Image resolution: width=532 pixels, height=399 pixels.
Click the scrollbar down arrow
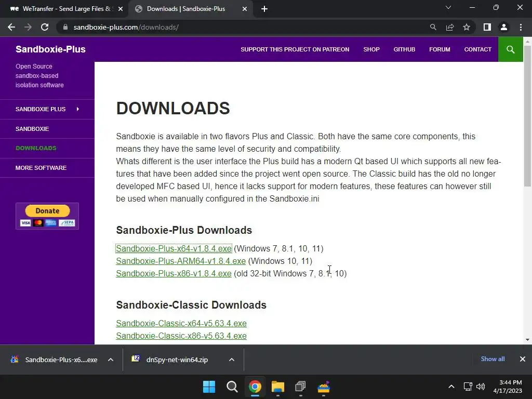(527, 340)
